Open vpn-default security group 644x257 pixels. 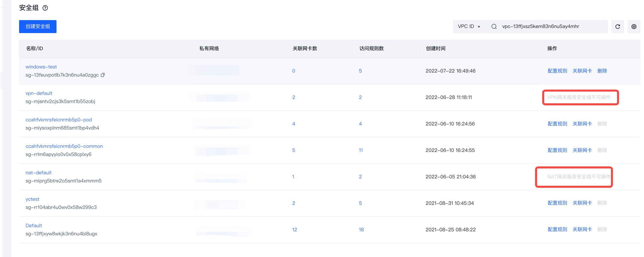tap(39, 93)
